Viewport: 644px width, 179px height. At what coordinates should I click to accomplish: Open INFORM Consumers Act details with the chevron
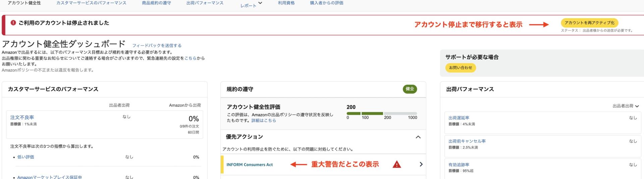coord(421,164)
